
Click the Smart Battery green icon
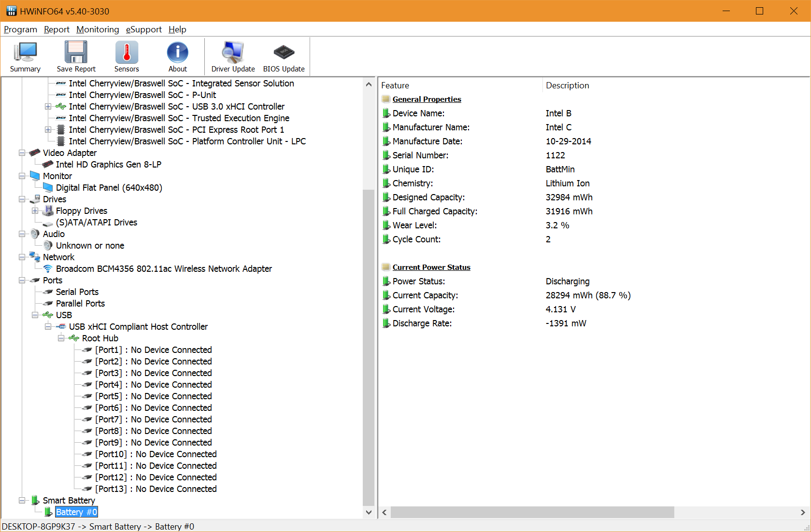(35, 500)
